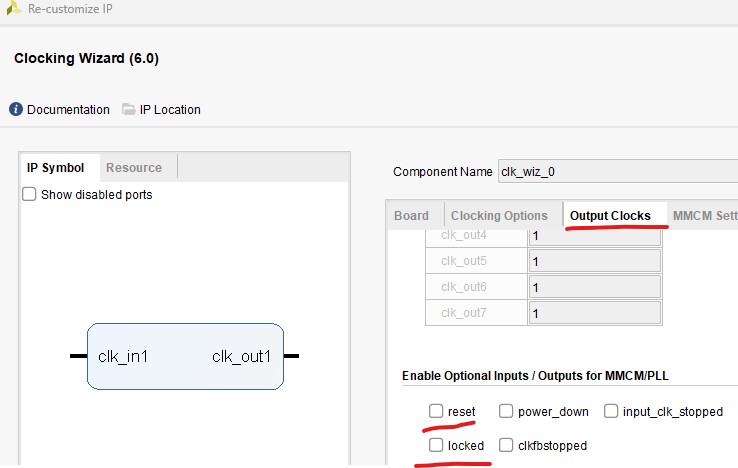738x468 pixels.
Task: Tick the input_clk_stopped checkbox
Action: (x=610, y=411)
